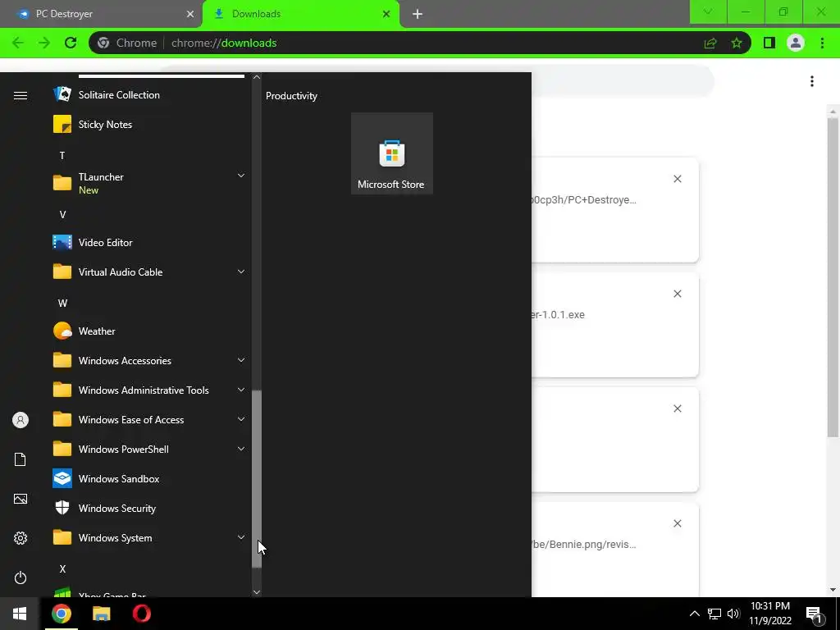Open Windows Security app
Viewport: 840px width, 630px height.
150,509
